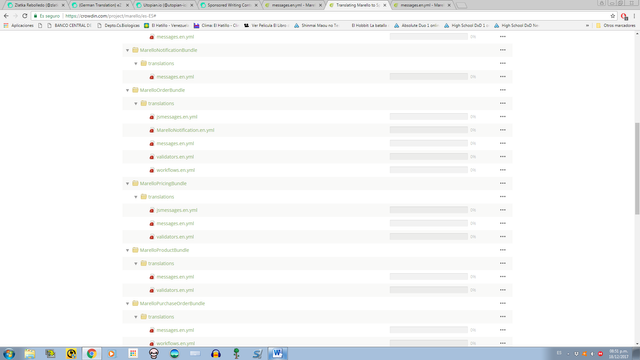Click the folder icon of MarelloProductBundle
This screenshot has height=360, width=640.
click(135, 250)
